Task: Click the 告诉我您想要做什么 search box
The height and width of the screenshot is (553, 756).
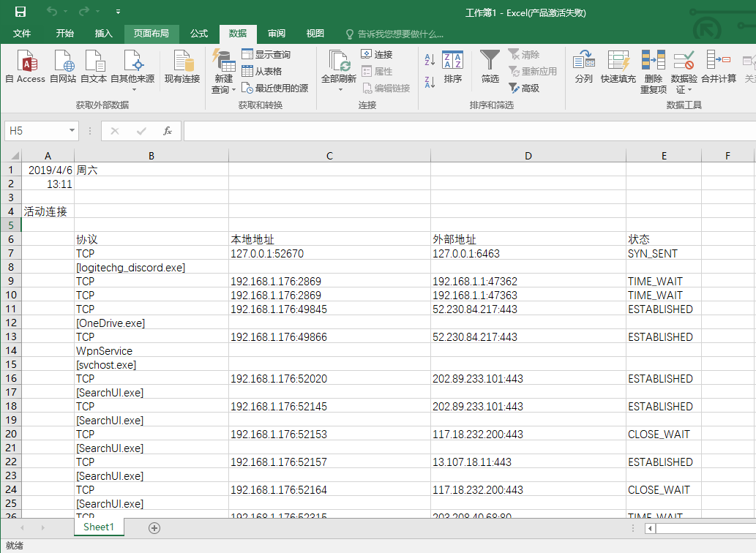Action: click(x=395, y=34)
